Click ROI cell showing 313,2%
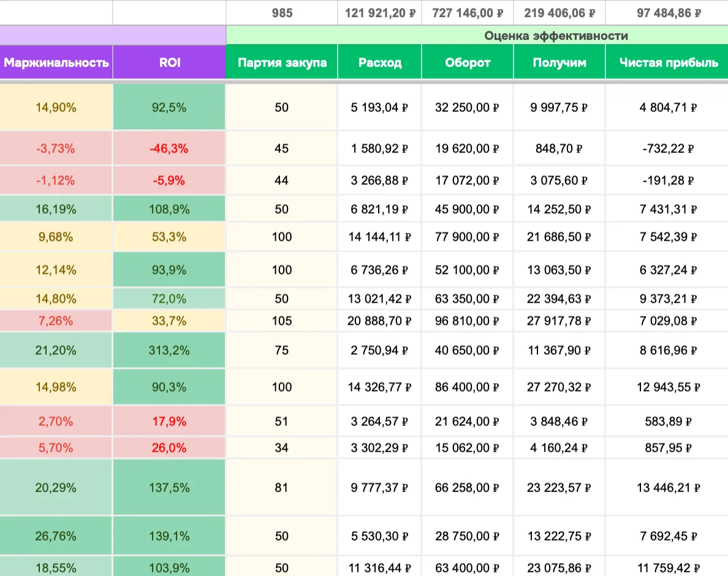 169,350
